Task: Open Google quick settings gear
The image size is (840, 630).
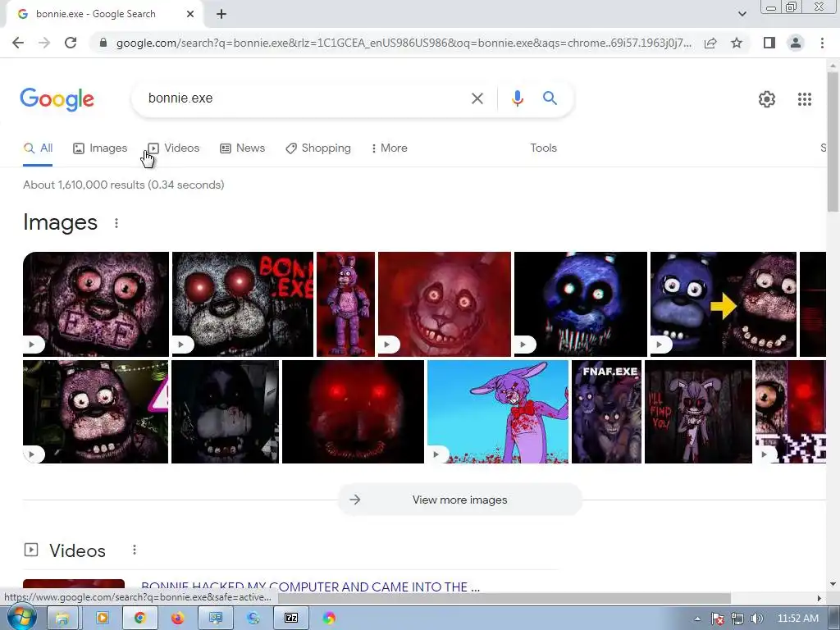Action: point(767,99)
